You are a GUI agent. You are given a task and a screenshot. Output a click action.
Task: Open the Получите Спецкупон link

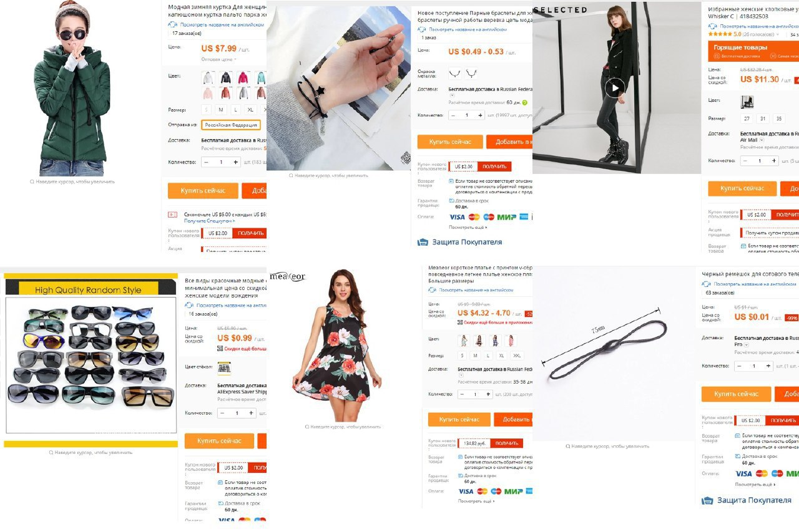[210, 221]
